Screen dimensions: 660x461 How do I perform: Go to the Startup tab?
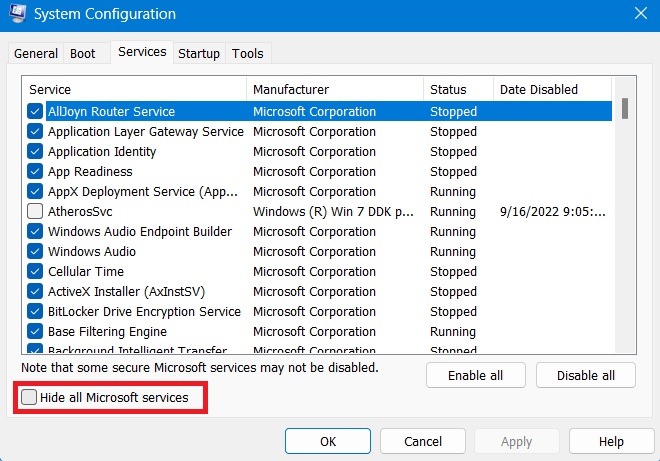tap(199, 53)
